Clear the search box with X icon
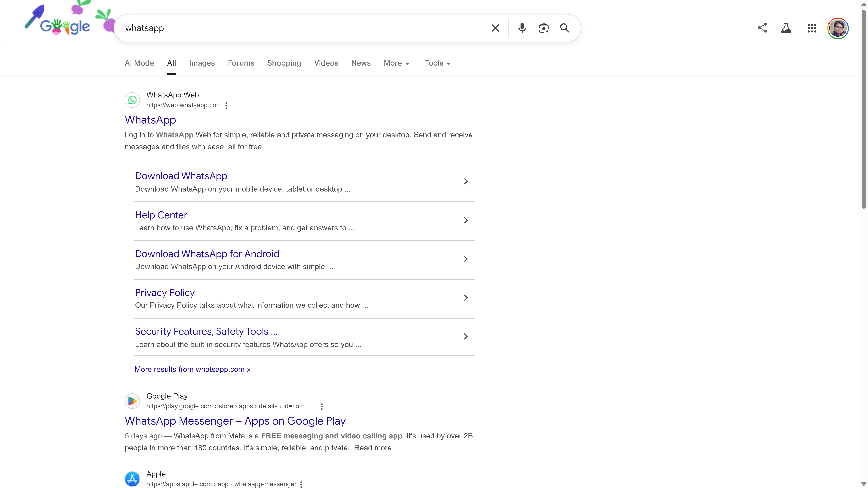868x488 pixels. [495, 28]
